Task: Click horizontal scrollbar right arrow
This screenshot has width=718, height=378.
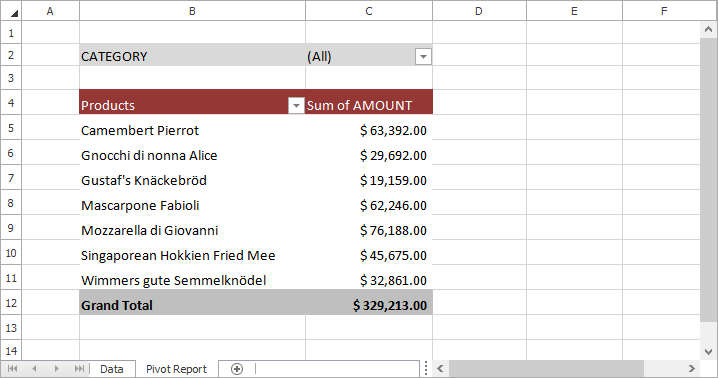Action: [x=691, y=368]
